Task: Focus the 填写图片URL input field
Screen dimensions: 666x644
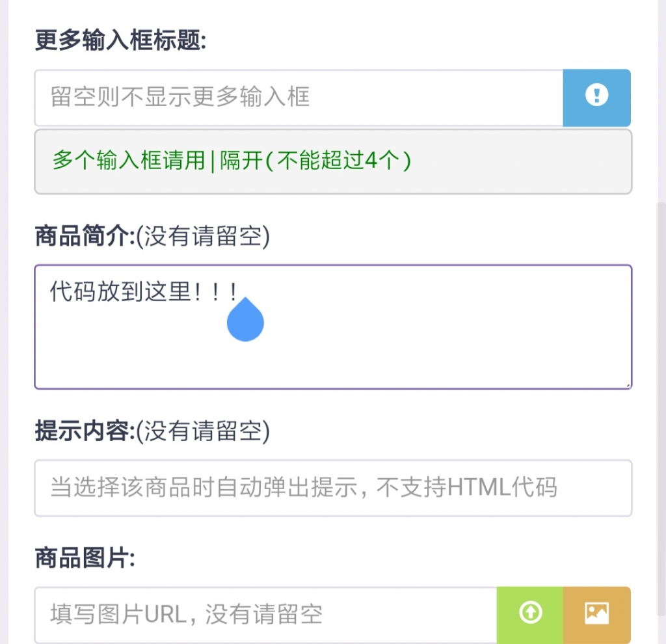Action: tap(265, 615)
